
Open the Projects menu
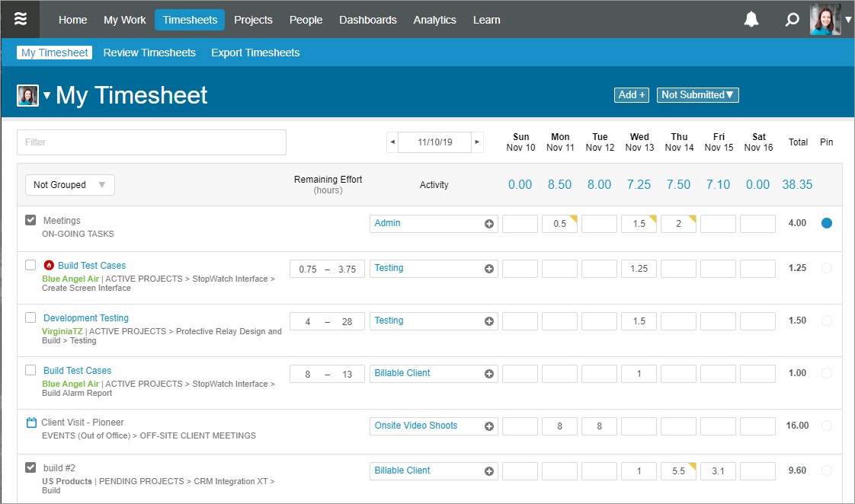tap(253, 20)
